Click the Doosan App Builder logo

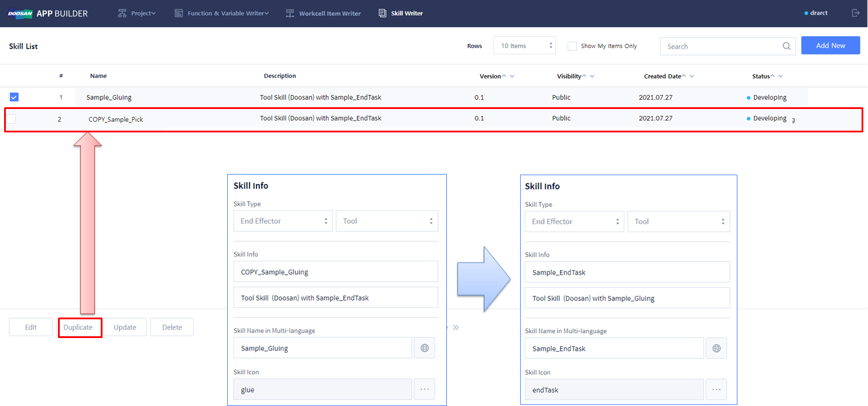click(x=48, y=13)
